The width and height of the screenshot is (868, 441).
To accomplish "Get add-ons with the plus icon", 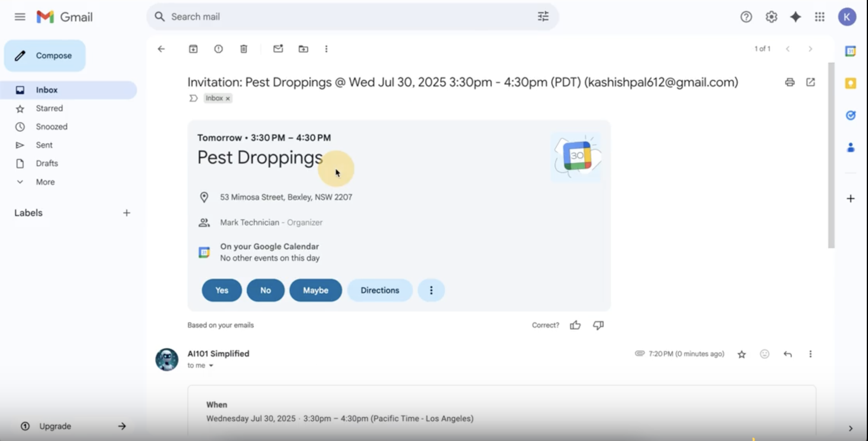I will (850, 198).
